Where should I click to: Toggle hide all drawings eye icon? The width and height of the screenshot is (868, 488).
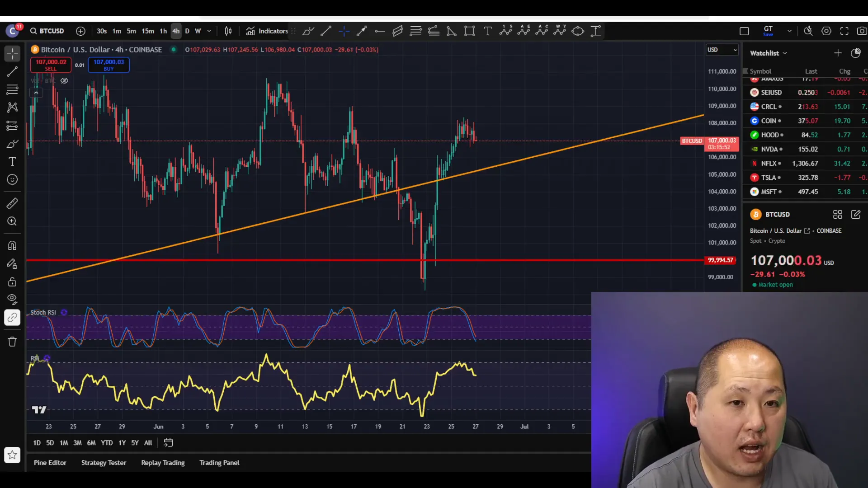(12, 300)
